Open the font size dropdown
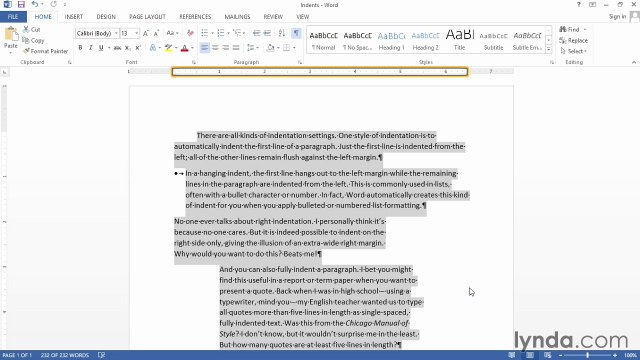Image resolution: width=640 pixels, height=360 pixels. tap(137, 33)
